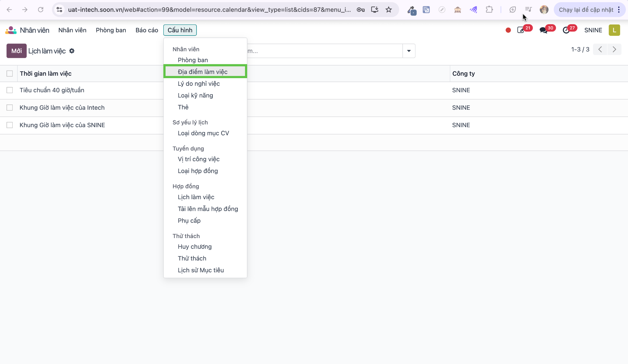Open Phòng ban top menu
Viewport: 628px width, 364px height.
click(x=111, y=30)
